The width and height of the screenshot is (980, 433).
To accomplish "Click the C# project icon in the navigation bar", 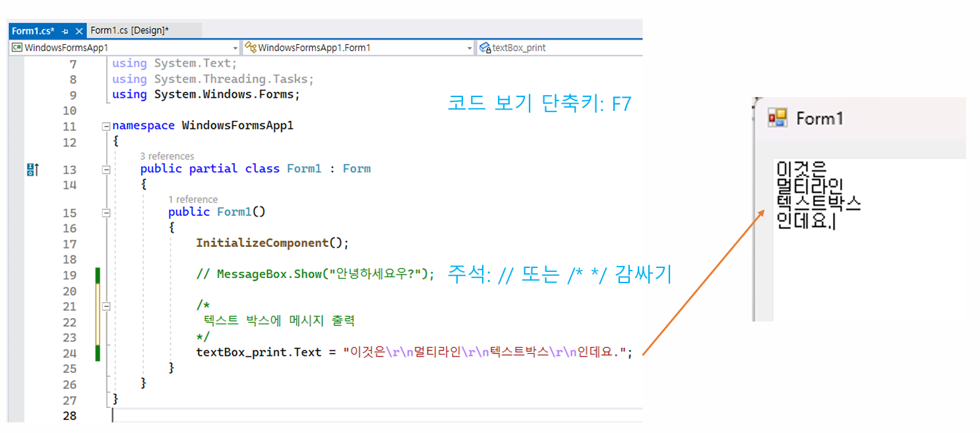I will point(17,48).
